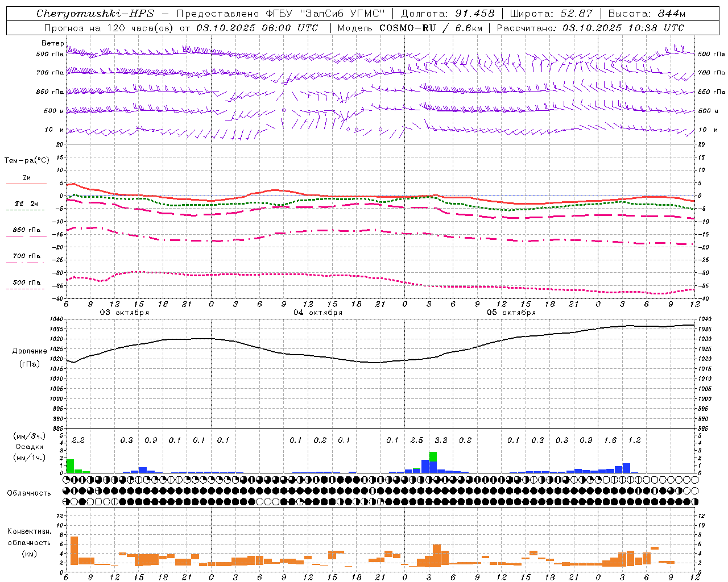Click the forecast start time 03.10.2025 06:00 UTC

click(257, 28)
